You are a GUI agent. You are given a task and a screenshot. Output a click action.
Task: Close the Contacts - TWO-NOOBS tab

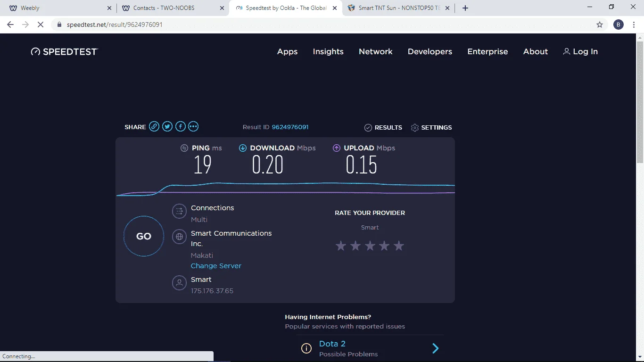pos(222,8)
